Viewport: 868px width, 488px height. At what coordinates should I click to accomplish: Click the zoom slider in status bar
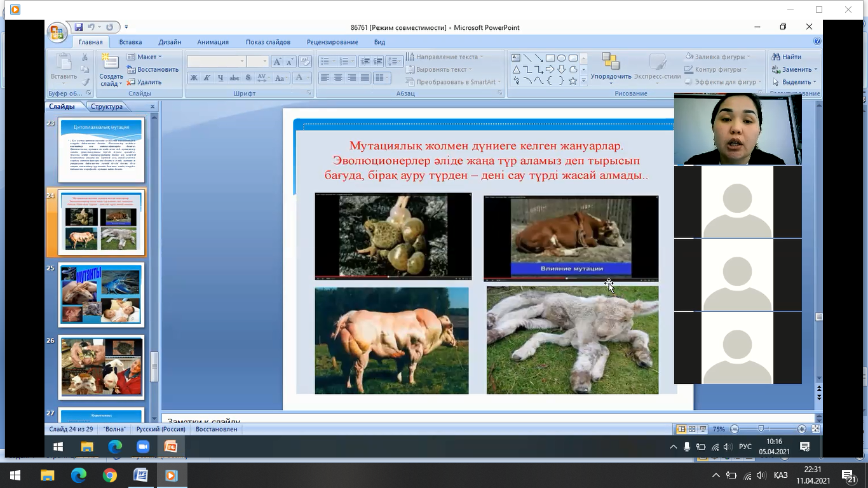[x=761, y=429]
